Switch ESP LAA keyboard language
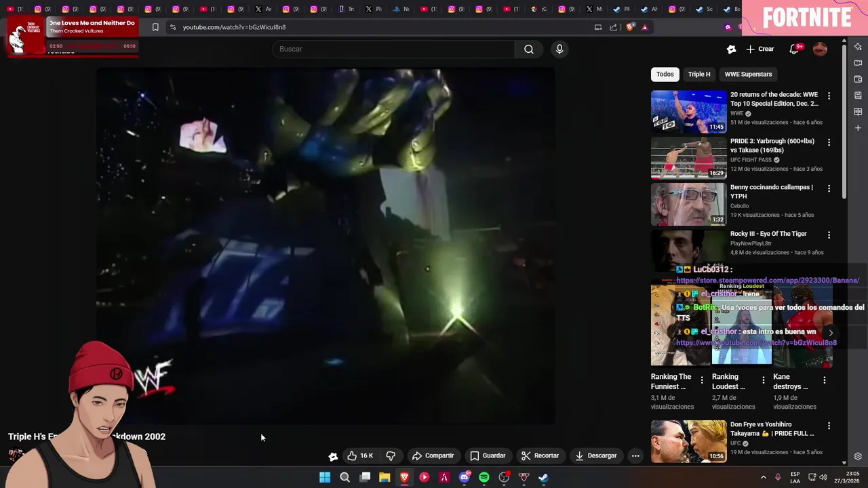The height and width of the screenshot is (488, 868). click(795, 477)
